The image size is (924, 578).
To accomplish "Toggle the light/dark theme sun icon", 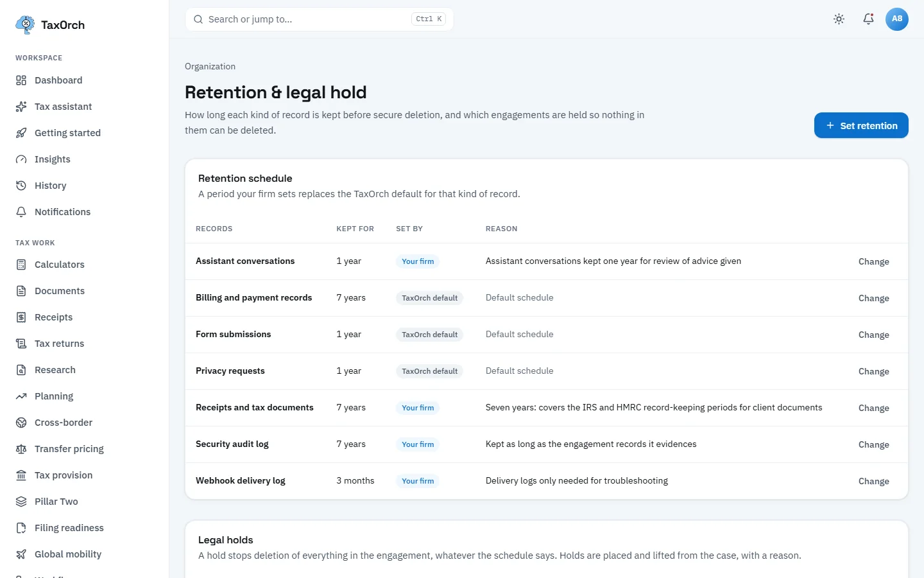I will coord(839,19).
